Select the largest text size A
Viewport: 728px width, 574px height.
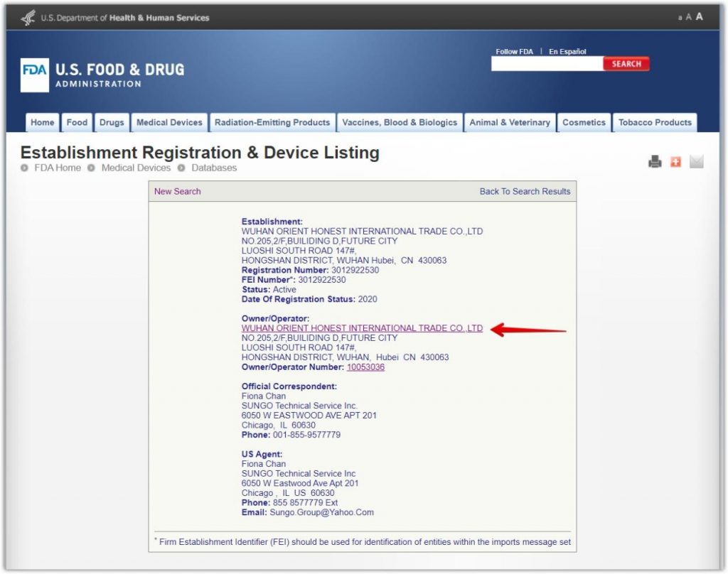tap(700, 17)
